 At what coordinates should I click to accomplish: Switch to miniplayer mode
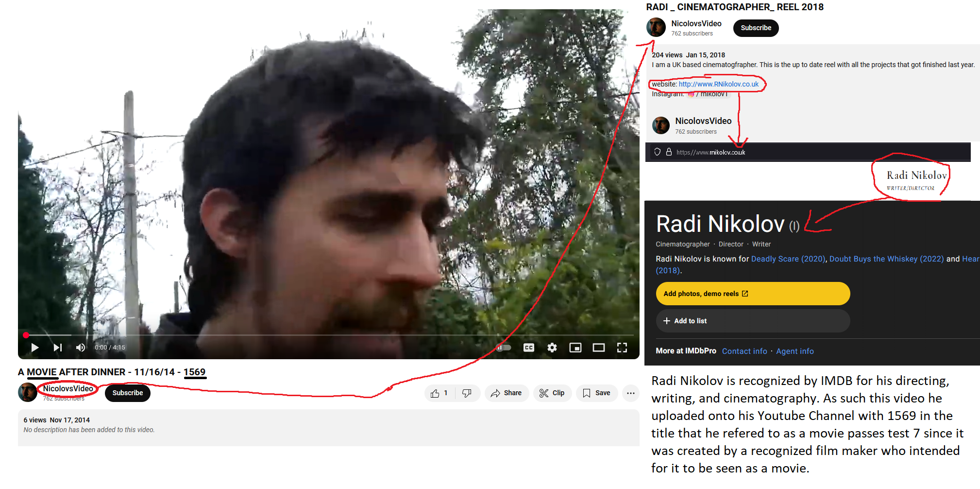pos(575,348)
